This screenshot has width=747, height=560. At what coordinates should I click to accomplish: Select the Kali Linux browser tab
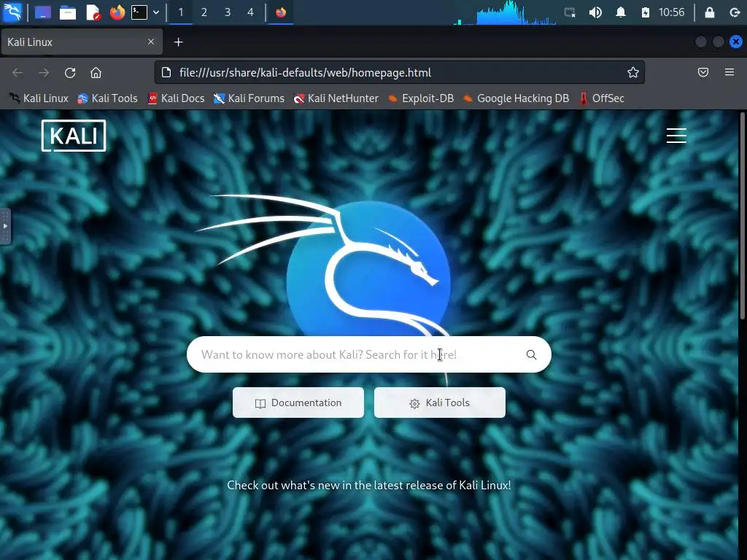(x=82, y=42)
